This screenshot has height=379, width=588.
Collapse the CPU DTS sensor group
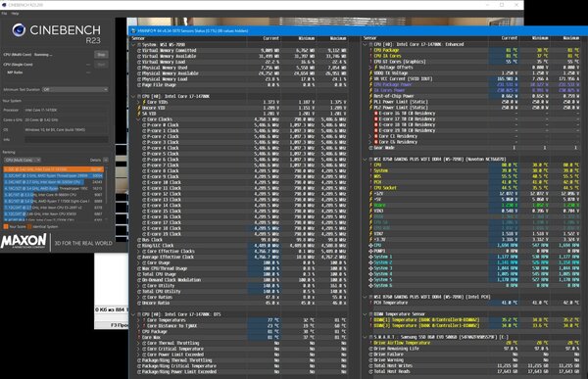coord(133,314)
